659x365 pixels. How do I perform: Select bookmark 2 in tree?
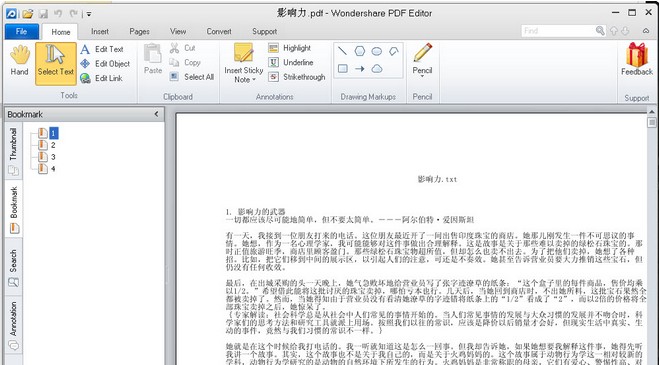(x=53, y=145)
